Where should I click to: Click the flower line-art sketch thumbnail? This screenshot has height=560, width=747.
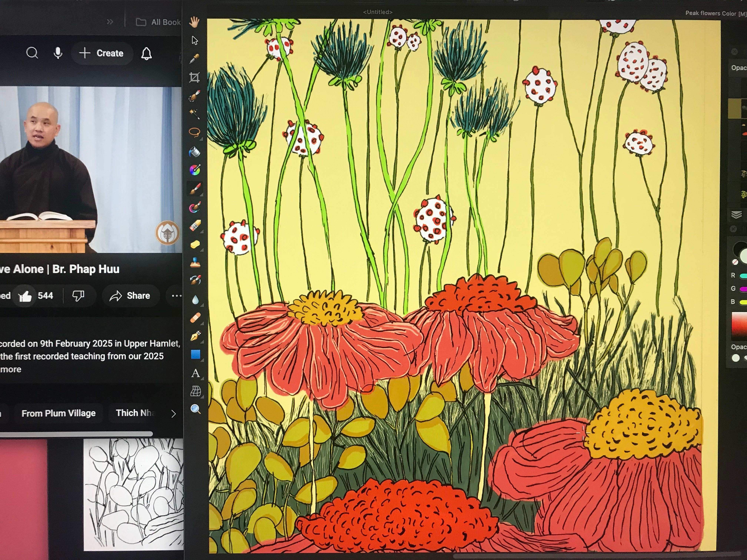coord(134,494)
